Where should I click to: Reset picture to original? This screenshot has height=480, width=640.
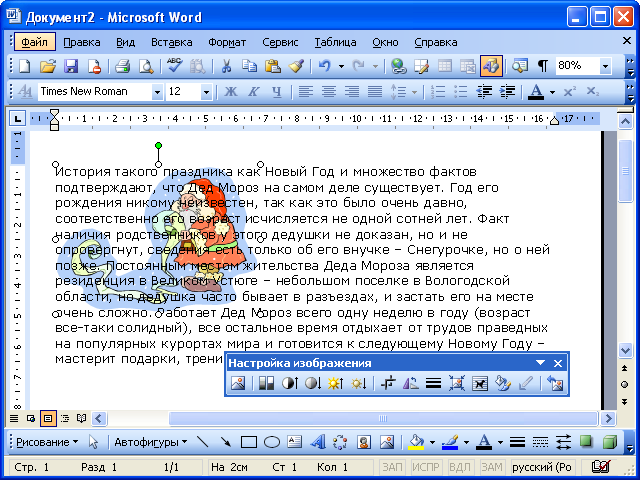click(x=555, y=384)
